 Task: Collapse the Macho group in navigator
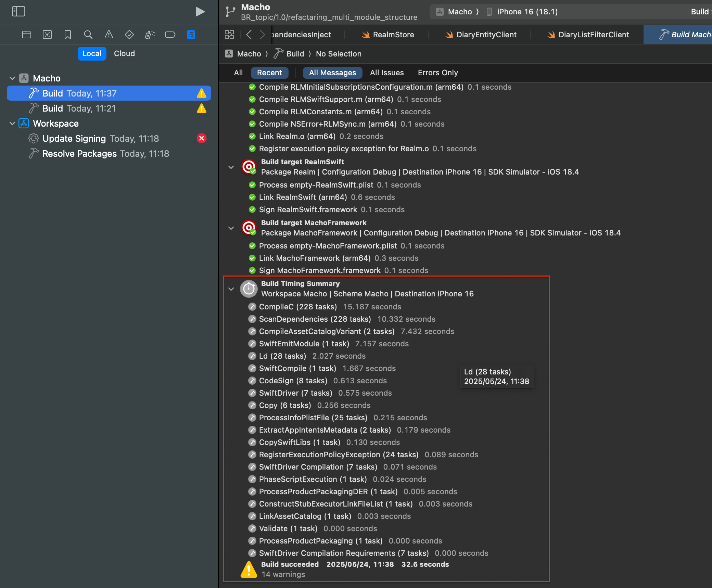point(12,78)
